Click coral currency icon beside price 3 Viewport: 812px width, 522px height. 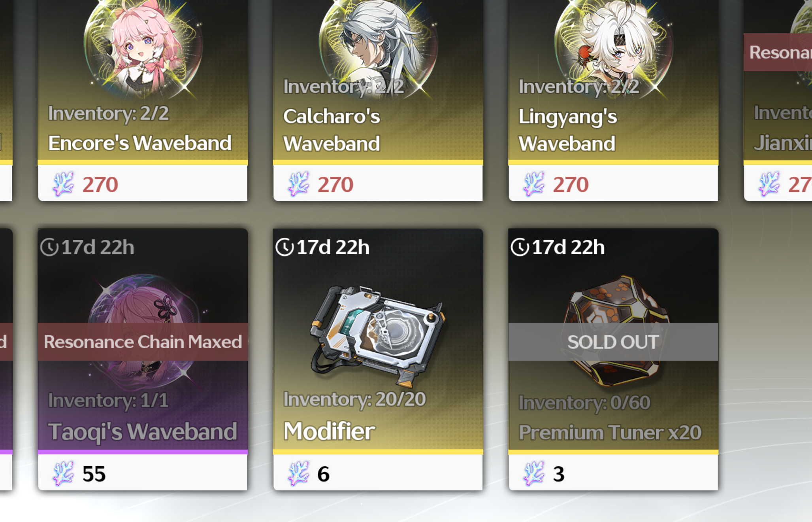pyautogui.click(x=534, y=473)
